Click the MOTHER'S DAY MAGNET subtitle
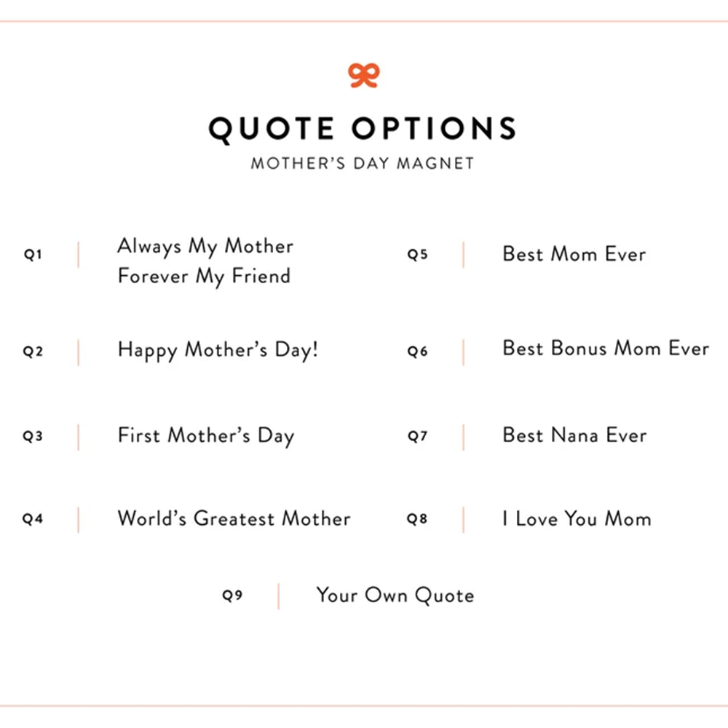The height and width of the screenshot is (728, 728). click(363, 163)
